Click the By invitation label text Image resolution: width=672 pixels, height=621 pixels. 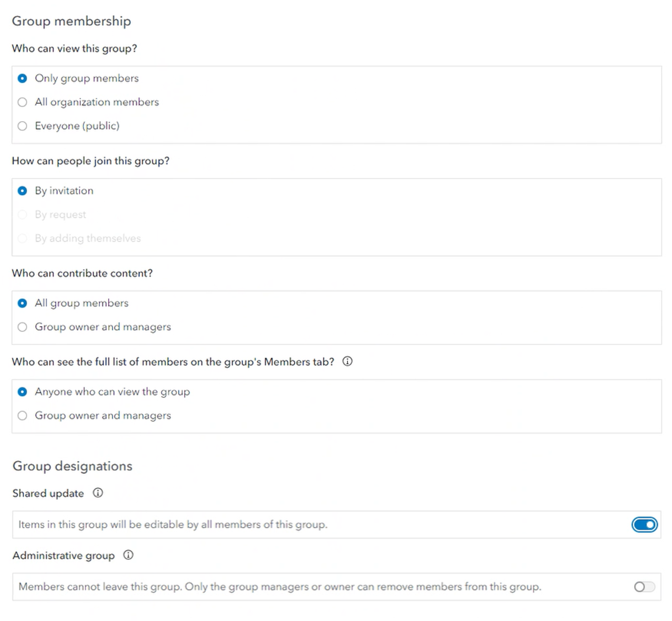tap(64, 191)
